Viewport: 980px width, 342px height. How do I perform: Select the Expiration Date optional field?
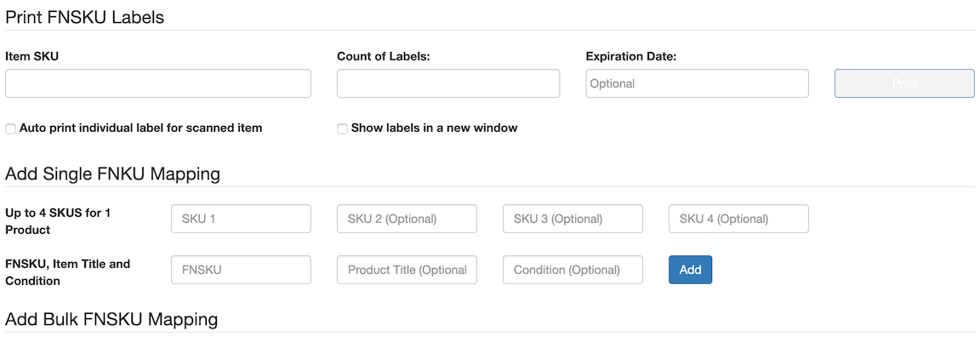(x=697, y=83)
